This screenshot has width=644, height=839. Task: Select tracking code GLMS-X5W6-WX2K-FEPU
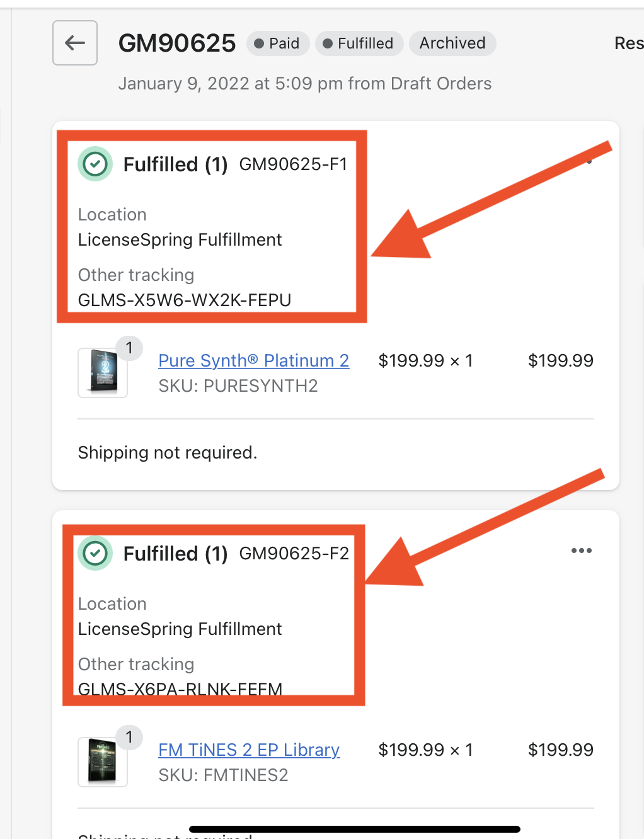point(185,300)
